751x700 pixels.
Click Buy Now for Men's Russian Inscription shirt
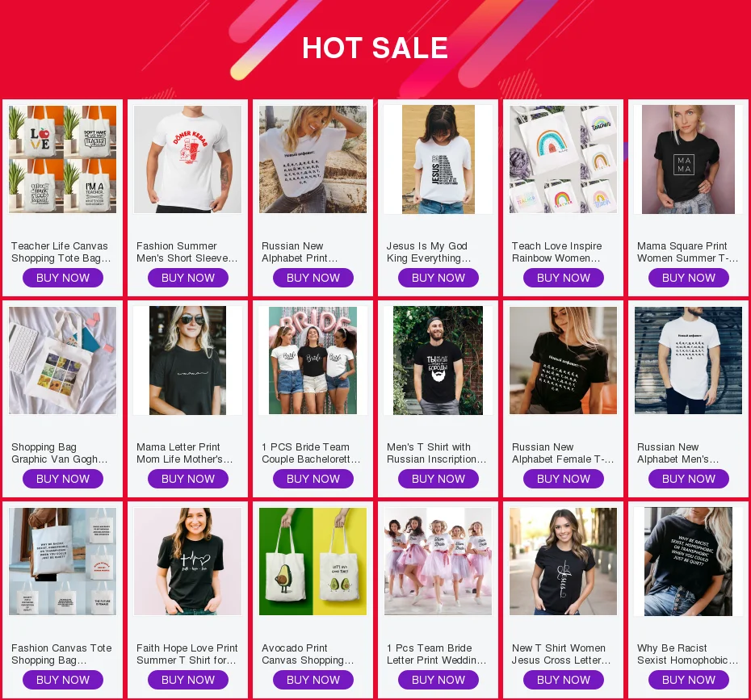(x=438, y=479)
